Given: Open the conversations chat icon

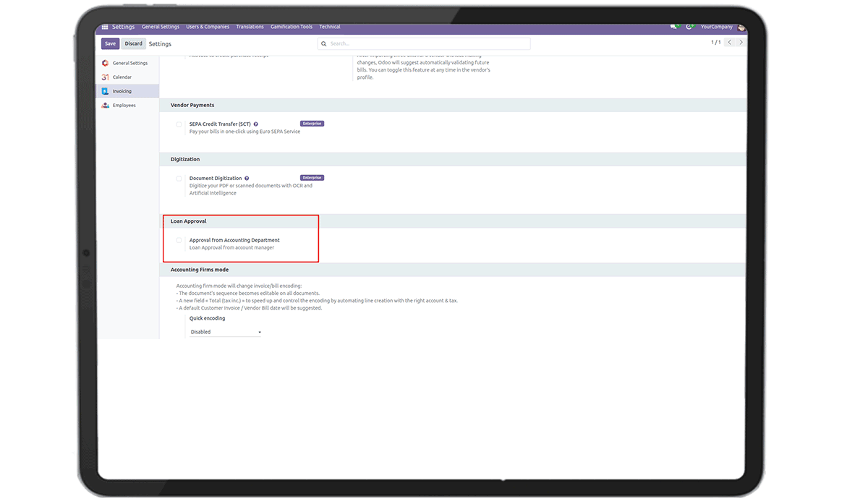Looking at the screenshot, I should pyautogui.click(x=674, y=27).
